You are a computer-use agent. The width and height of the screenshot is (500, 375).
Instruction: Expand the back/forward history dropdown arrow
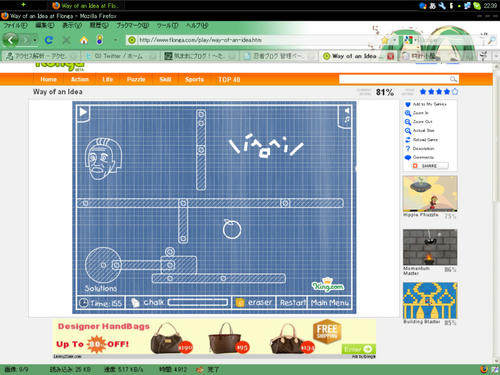click(35, 40)
